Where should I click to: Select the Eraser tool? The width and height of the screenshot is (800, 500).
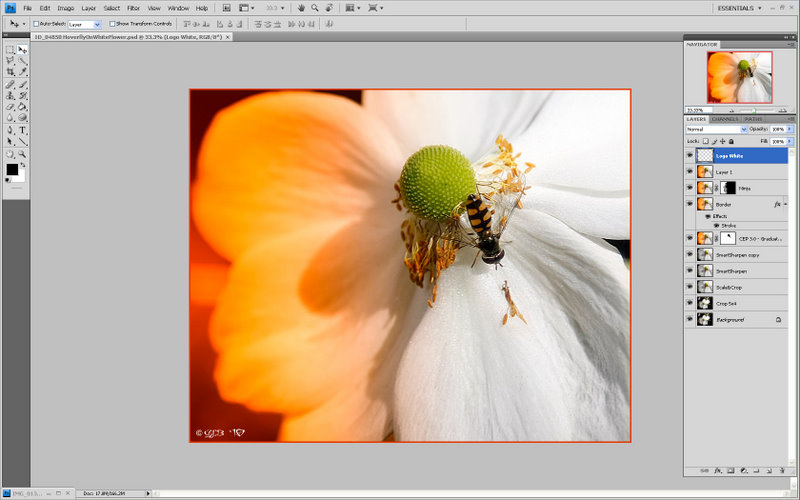[10, 107]
